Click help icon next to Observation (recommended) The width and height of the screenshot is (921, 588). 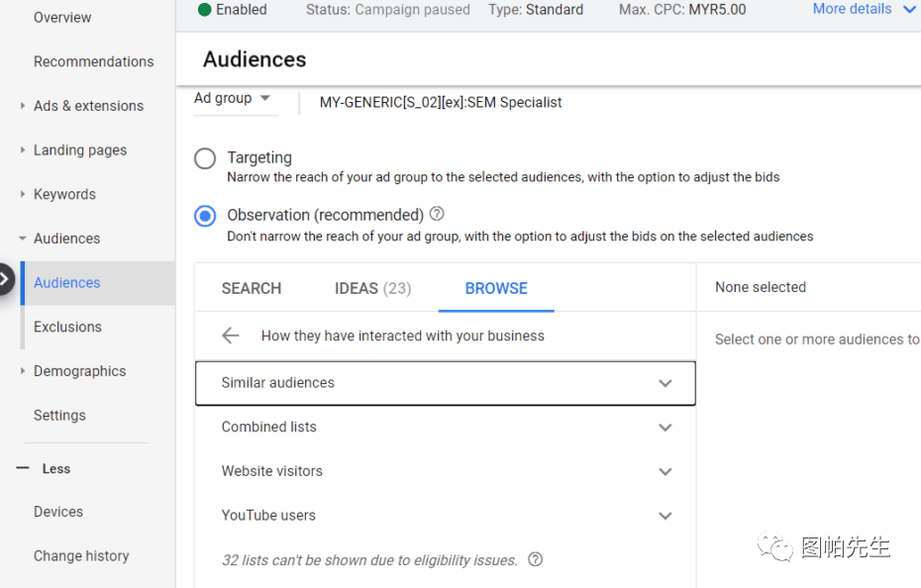pyautogui.click(x=437, y=214)
